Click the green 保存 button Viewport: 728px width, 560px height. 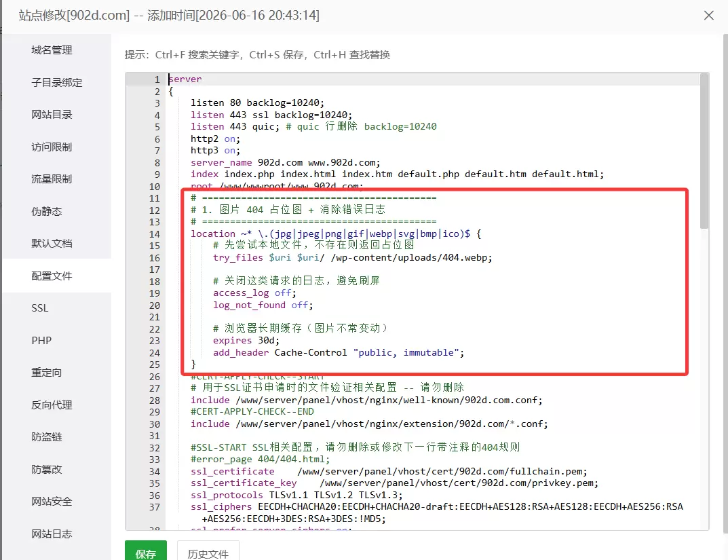click(146, 551)
